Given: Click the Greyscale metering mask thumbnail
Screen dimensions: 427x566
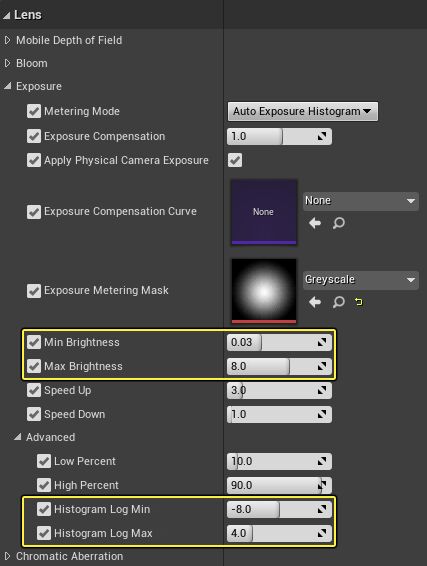Looking at the screenshot, I should click(264, 291).
